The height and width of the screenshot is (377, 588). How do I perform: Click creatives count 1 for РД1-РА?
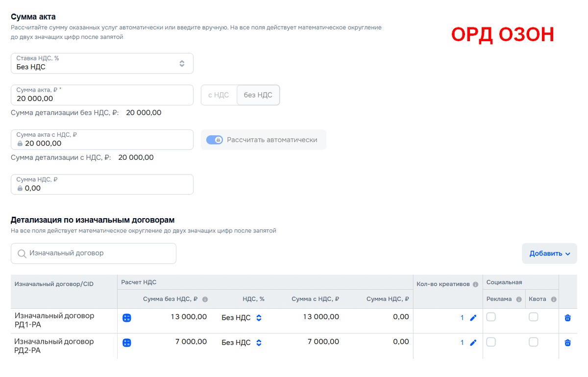point(462,318)
